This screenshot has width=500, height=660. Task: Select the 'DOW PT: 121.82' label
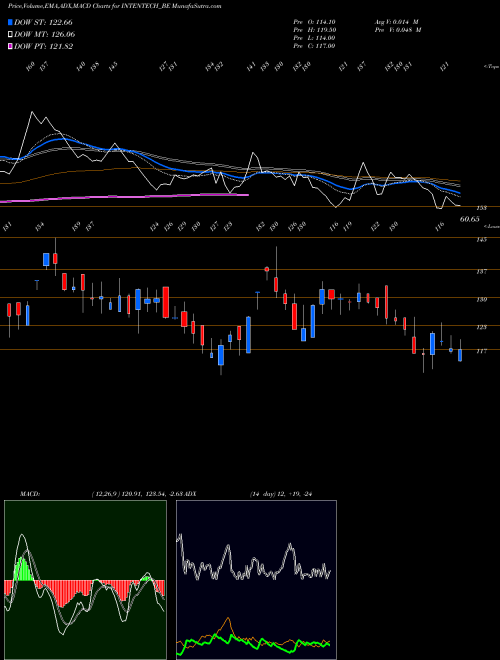[44, 47]
